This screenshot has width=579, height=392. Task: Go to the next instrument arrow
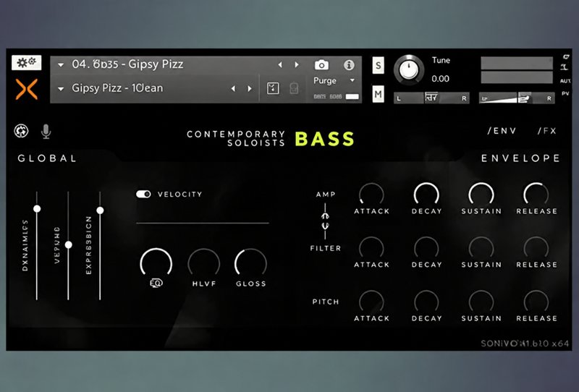coord(296,65)
